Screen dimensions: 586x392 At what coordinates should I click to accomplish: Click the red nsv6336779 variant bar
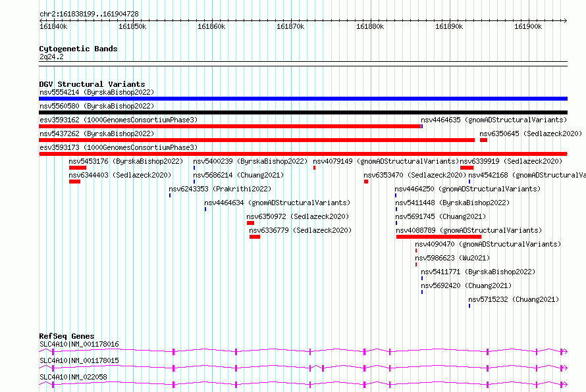click(x=255, y=237)
